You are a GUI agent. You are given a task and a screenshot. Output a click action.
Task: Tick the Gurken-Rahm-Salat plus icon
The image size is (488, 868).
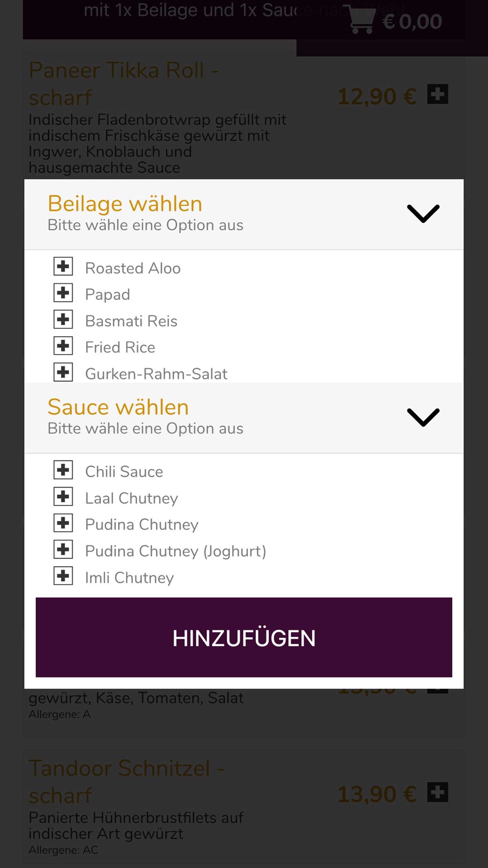click(63, 372)
